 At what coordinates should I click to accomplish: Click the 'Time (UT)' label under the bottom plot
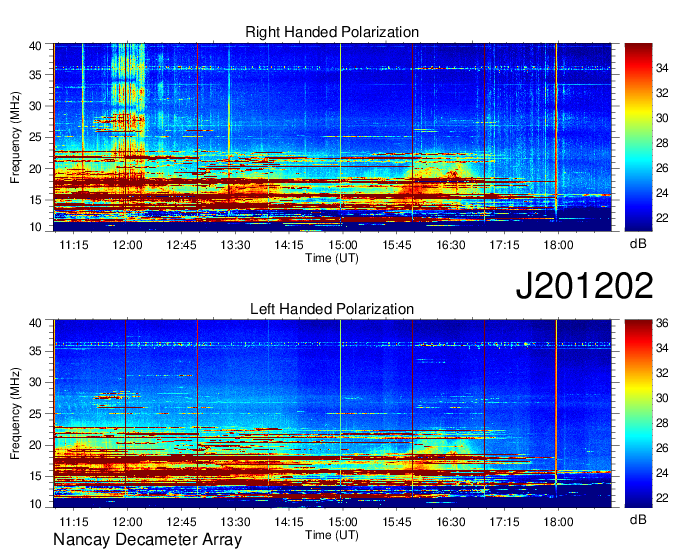[332, 535]
